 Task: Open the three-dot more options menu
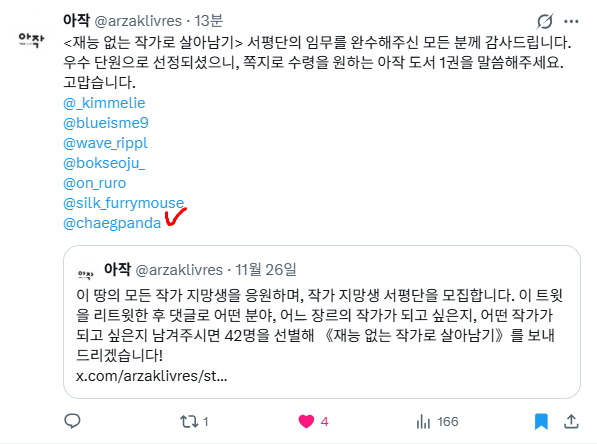pyautogui.click(x=571, y=21)
